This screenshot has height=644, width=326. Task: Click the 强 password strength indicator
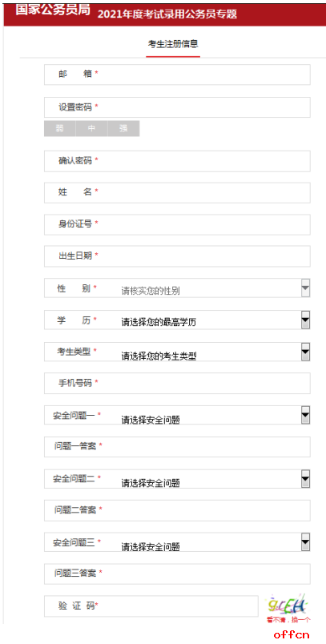pyautogui.click(x=123, y=128)
